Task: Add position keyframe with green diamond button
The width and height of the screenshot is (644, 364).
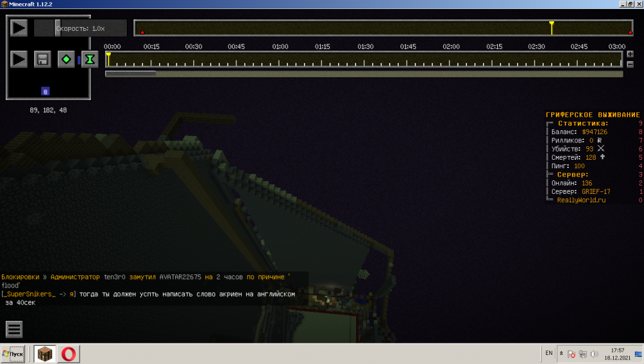Action: point(66,59)
